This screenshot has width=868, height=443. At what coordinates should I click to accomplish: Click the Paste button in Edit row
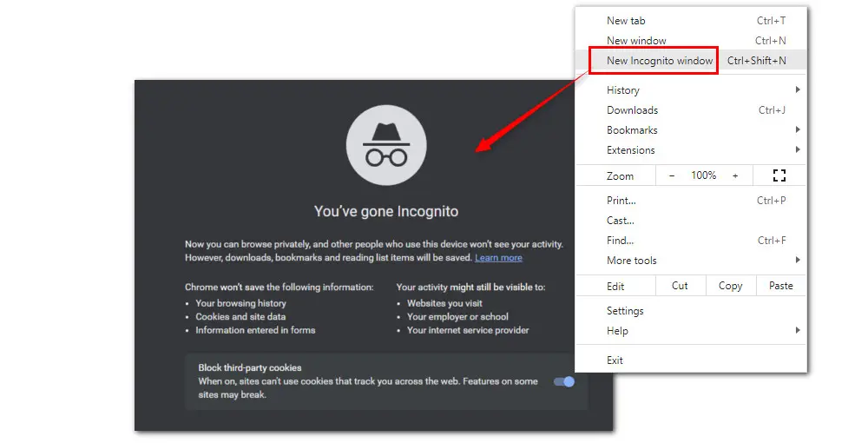[780, 286]
